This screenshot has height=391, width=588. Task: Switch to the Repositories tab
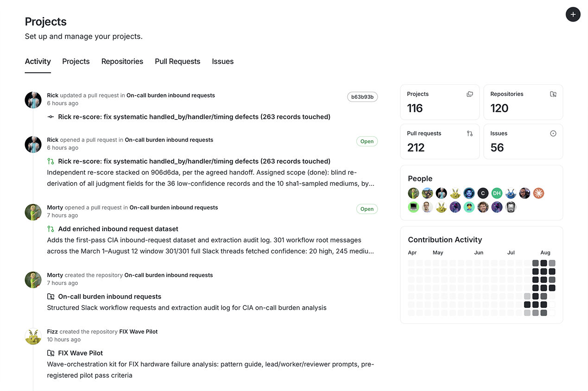[x=122, y=62]
